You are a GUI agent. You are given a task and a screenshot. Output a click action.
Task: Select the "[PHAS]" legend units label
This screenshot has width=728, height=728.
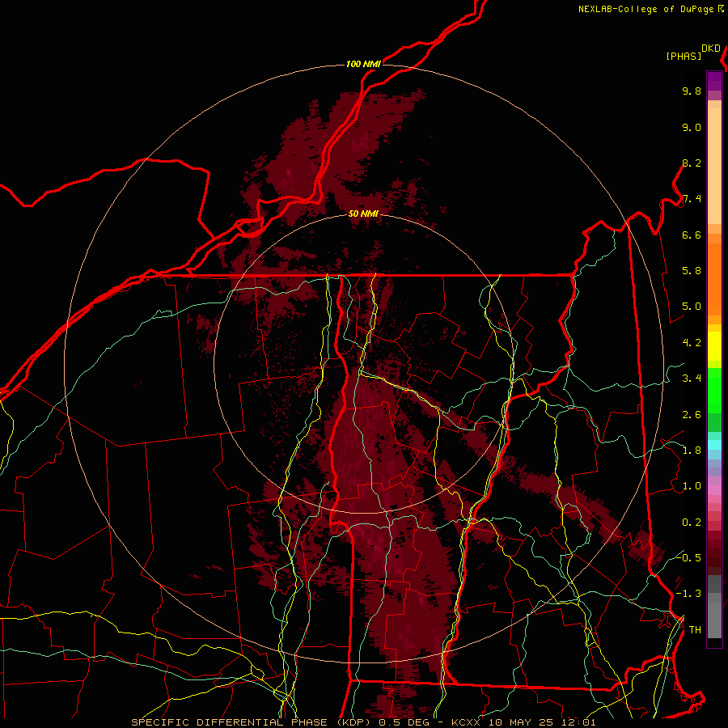tap(684, 56)
